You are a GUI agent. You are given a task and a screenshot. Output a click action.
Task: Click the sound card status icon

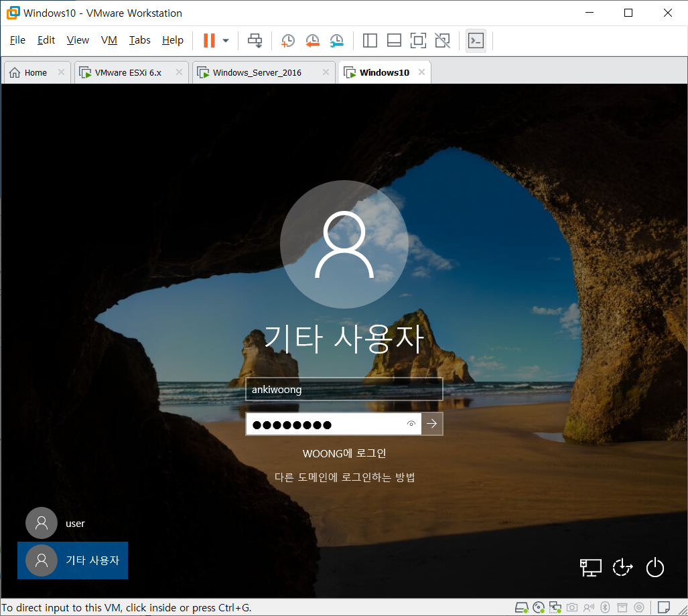pos(588,608)
